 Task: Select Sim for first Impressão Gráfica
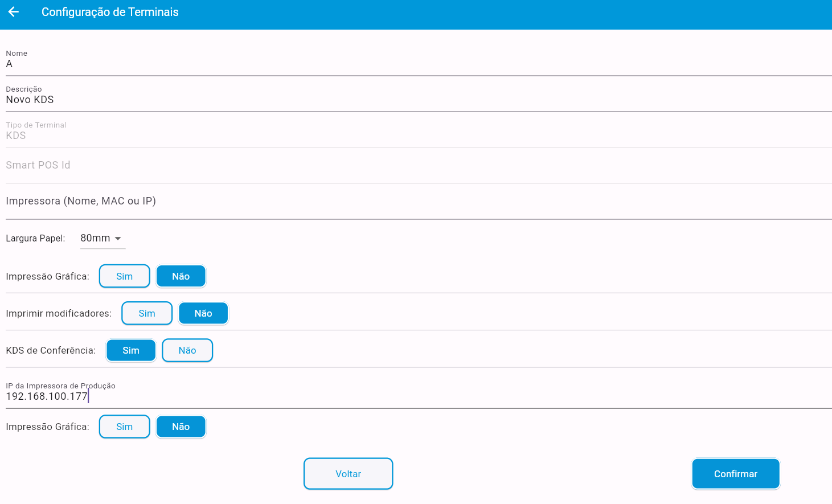click(124, 276)
